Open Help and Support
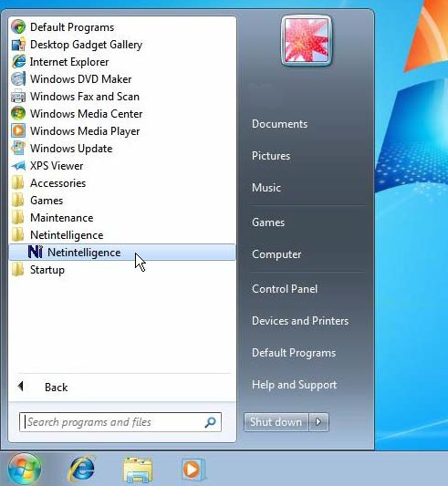The width and height of the screenshot is (448, 486). tap(294, 385)
